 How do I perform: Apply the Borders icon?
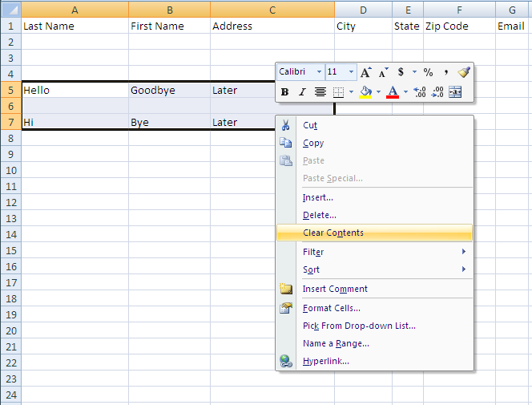(x=338, y=91)
